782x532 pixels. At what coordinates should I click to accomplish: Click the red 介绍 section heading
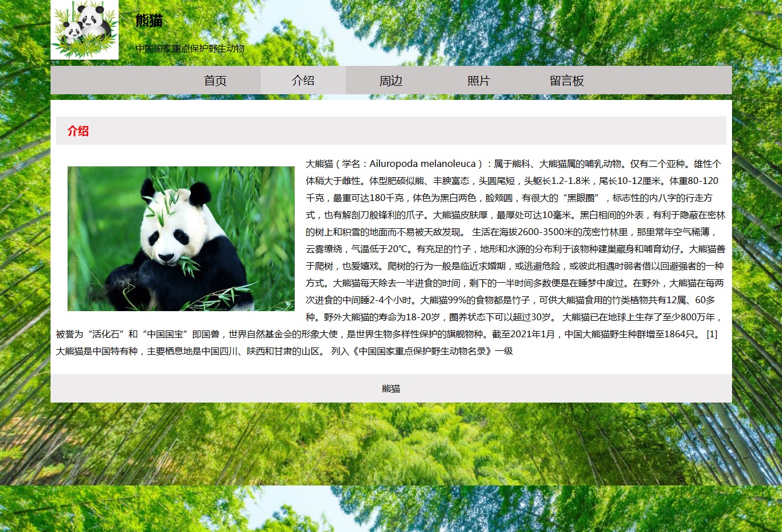tap(78, 131)
